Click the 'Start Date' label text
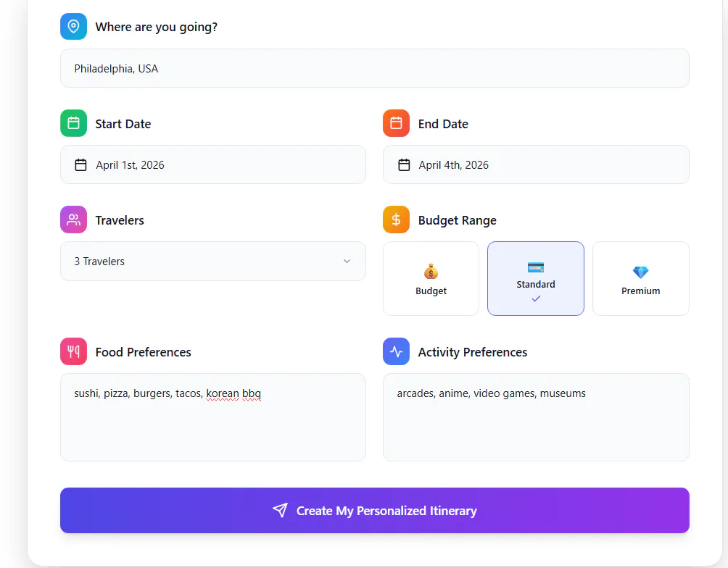 tap(123, 124)
